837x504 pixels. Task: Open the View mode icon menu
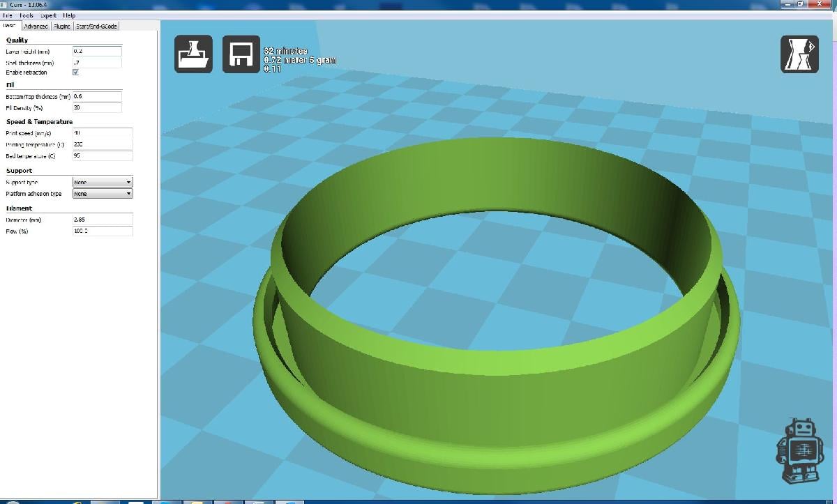click(799, 54)
